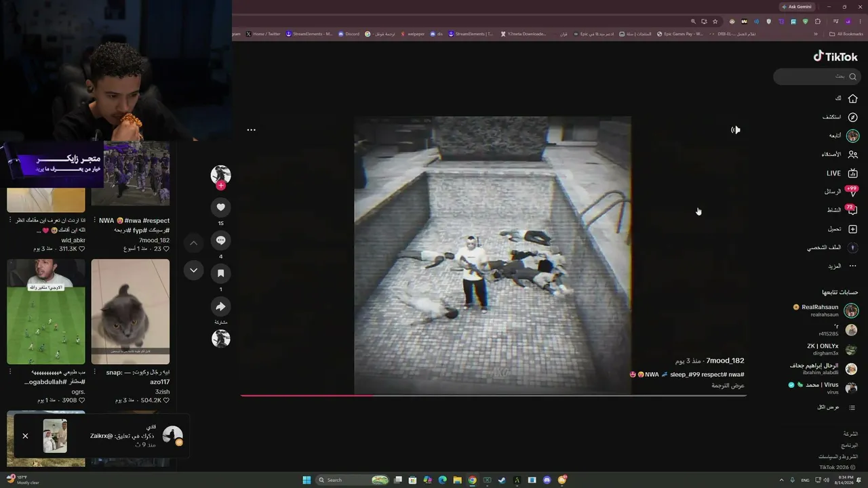This screenshot has height=488, width=868.
Task: Open the LIVE section icon
Action: (852, 174)
